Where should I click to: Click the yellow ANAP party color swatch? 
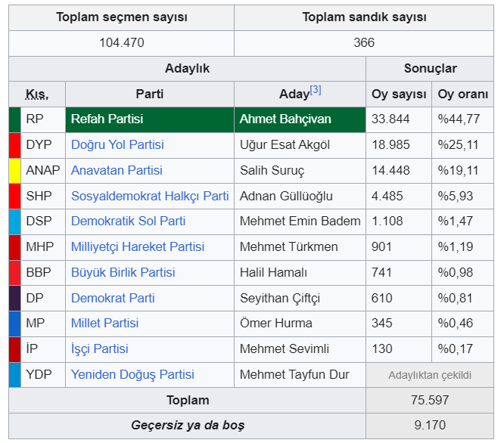tap(15, 171)
